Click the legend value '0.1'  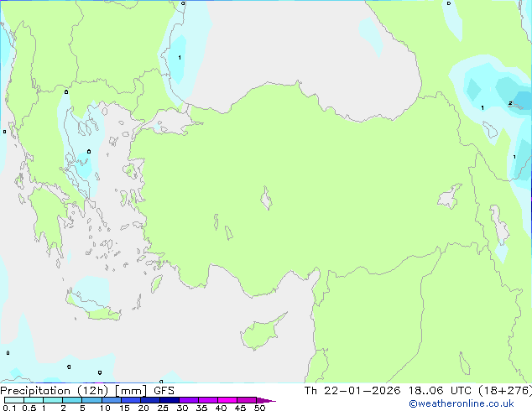[9, 408]
